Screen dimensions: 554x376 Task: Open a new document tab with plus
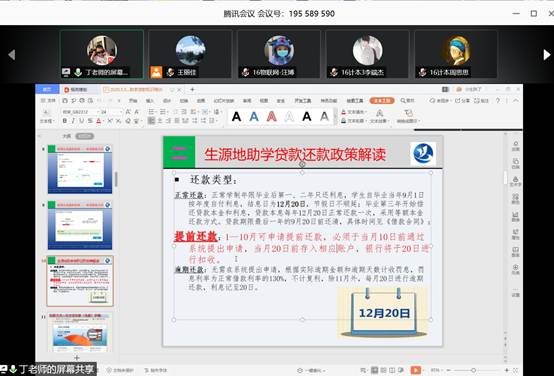[193, 89]
